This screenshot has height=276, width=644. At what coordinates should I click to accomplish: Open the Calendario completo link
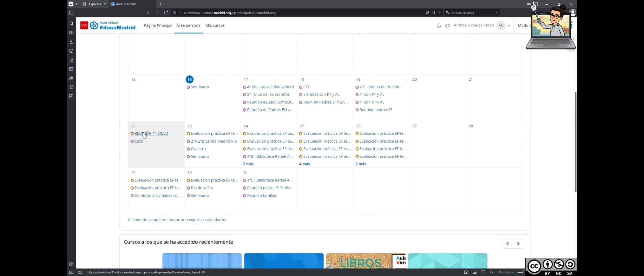[146, 220]
